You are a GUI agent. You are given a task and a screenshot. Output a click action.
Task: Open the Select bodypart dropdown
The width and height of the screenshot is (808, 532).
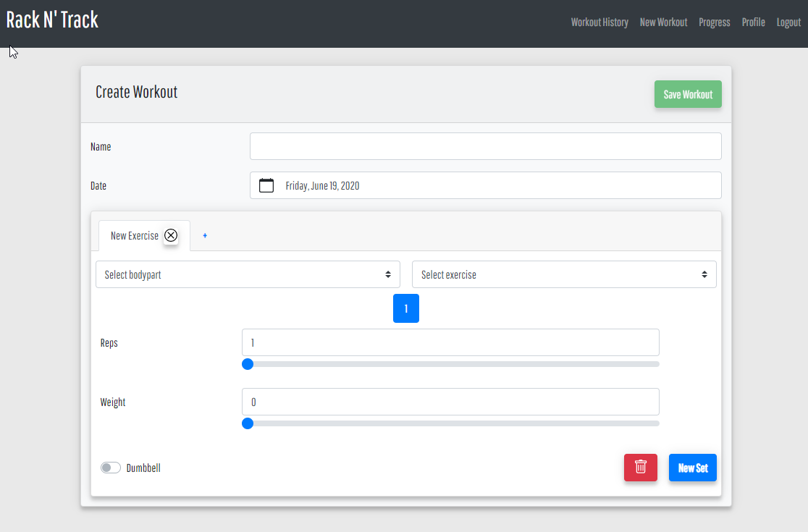[248, 274]
